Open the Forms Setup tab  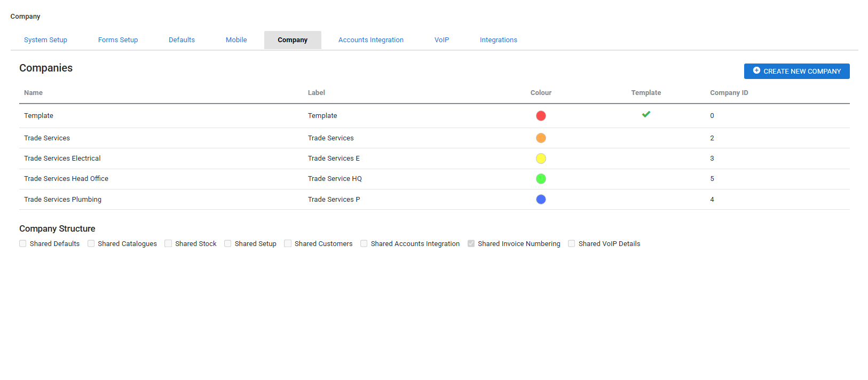[118, 40]
